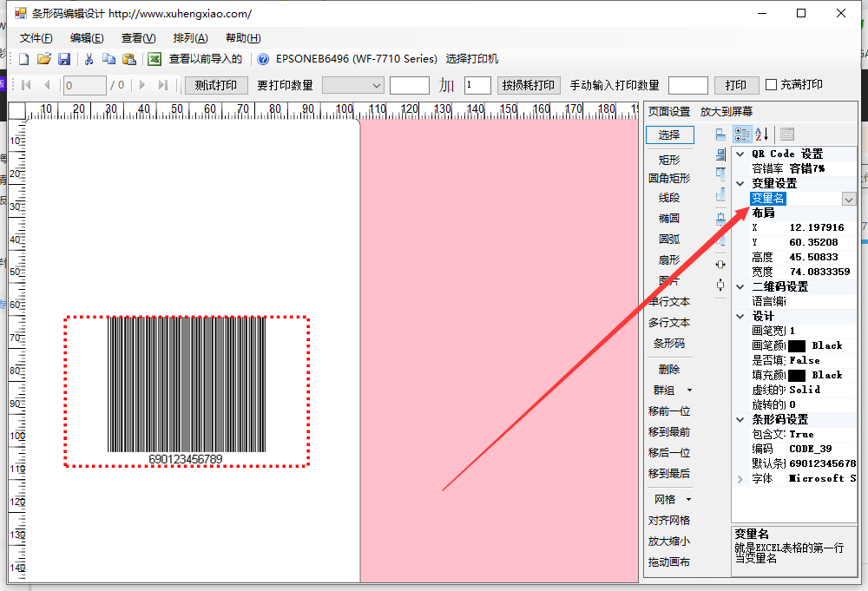
Task: Click the Cut scissors icon
Action: pyautogui.click(x=89, y=59)
